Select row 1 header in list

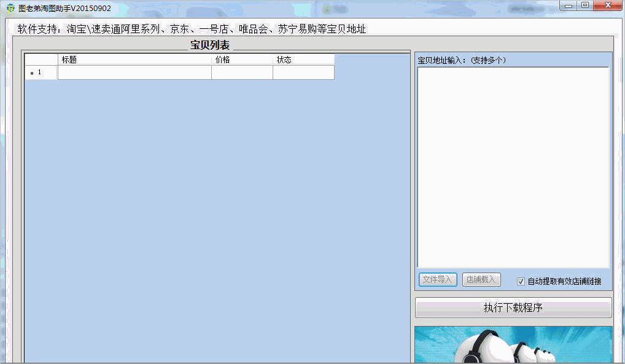pyautogui.click(x=42, y=72)
